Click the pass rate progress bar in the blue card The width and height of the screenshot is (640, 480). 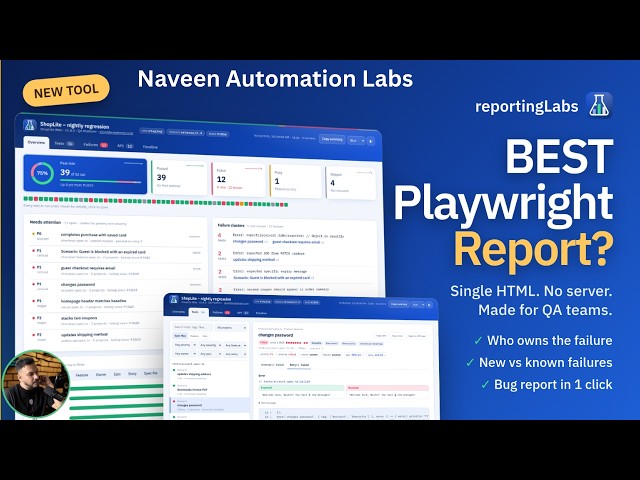100,181
